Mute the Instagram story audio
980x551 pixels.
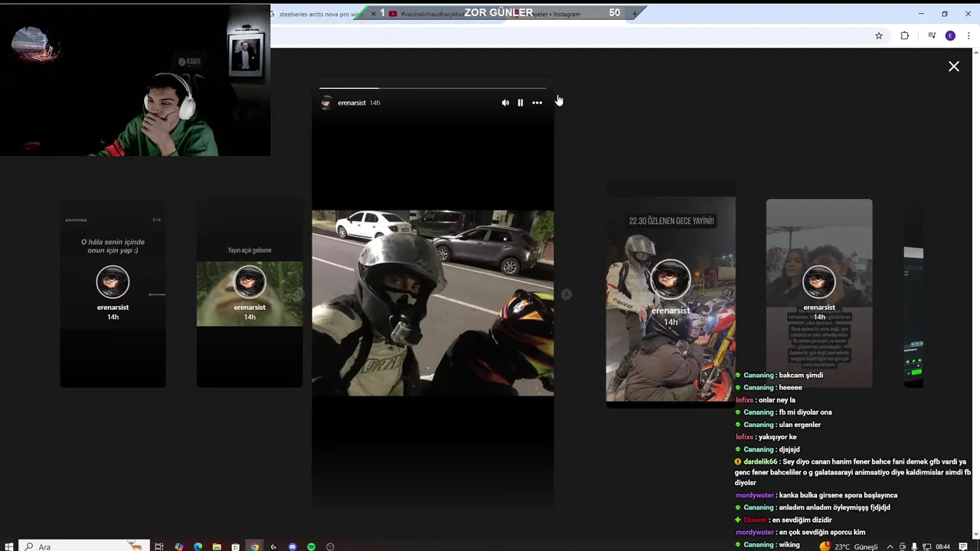505,103
